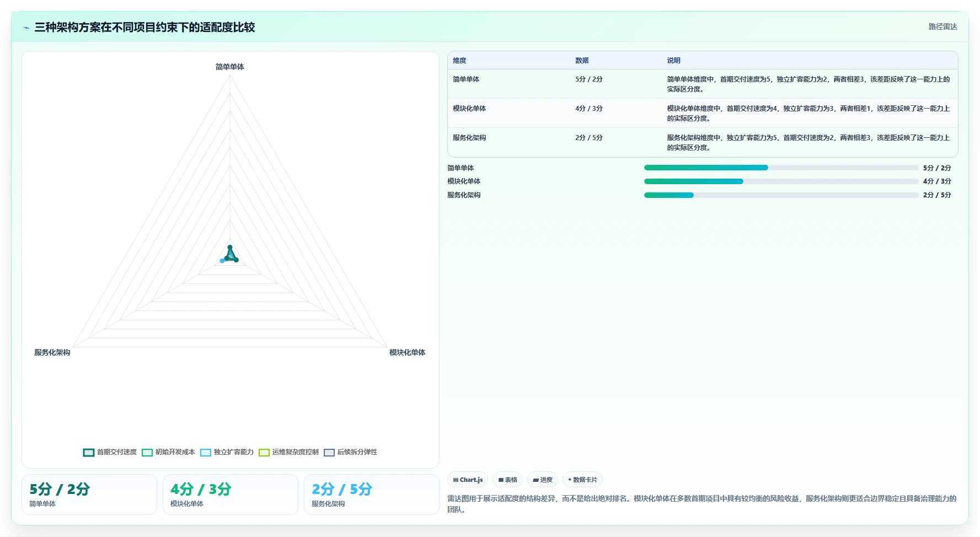Click the 简单单体 label left of its progress bar
Image resolution: width=980 pixels, height=537 pixels.
[460, 168]
